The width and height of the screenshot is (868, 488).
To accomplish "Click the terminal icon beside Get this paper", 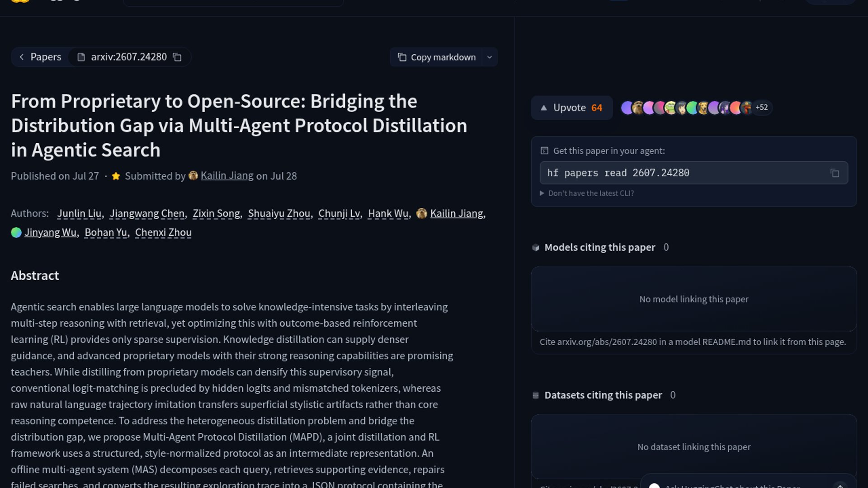I will (x=544, y=151).
